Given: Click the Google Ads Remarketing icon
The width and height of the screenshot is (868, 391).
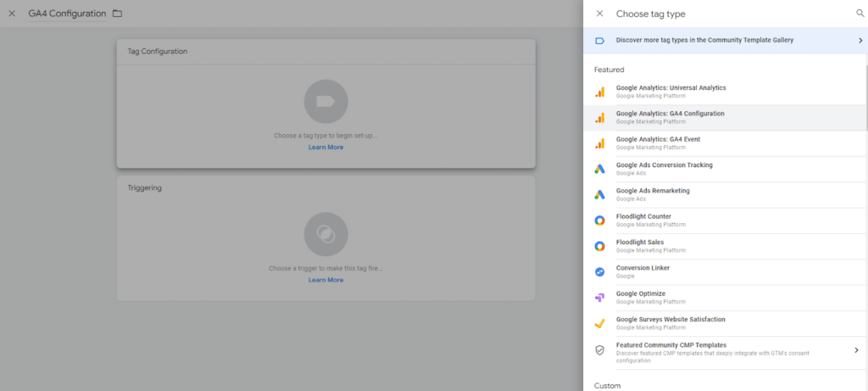Looking at the screenshot, I should [599, 195].
